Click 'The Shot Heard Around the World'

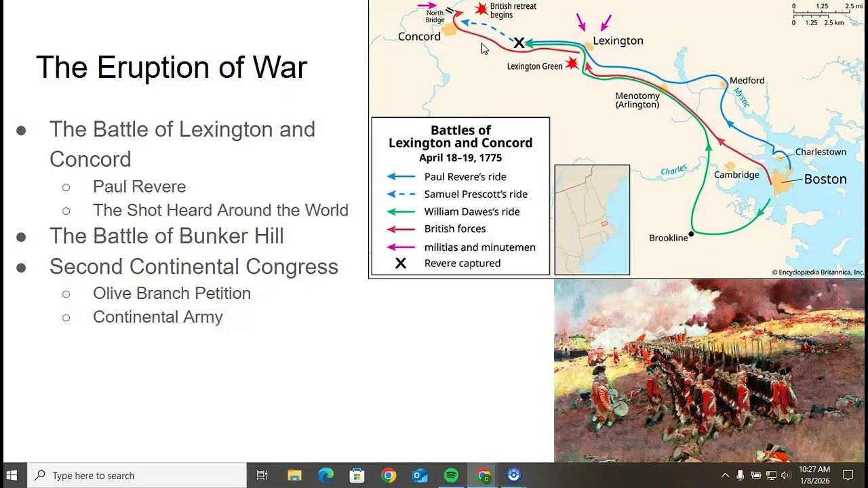[x=220, y=210]
